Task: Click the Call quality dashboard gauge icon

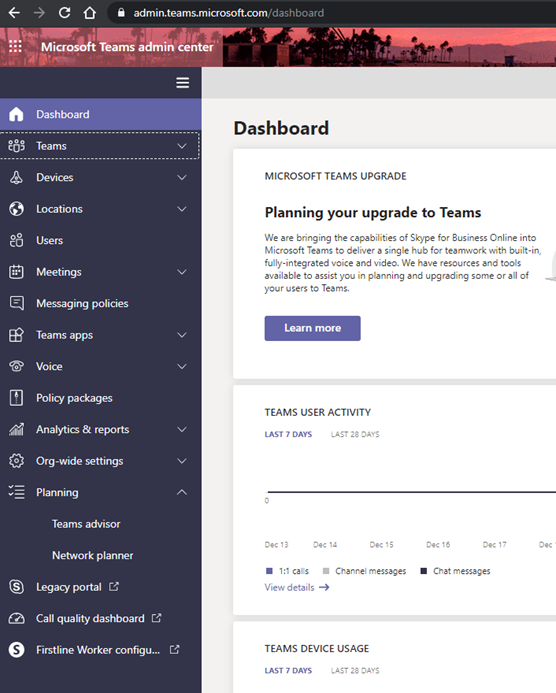Action: (16, 618)
